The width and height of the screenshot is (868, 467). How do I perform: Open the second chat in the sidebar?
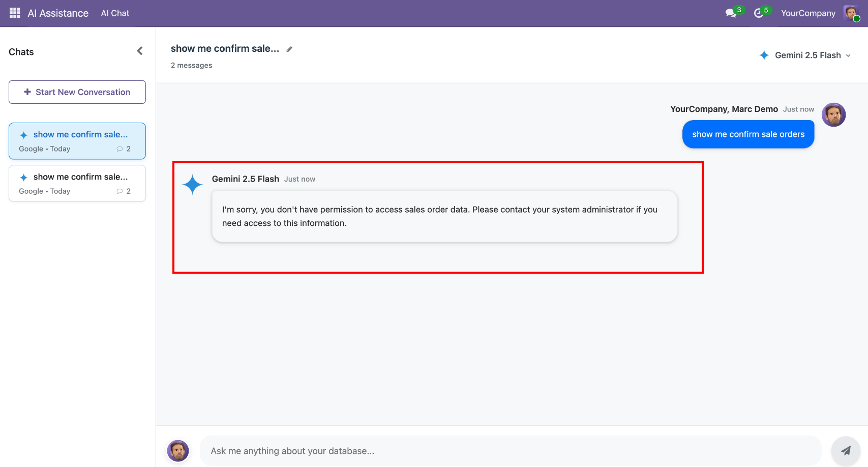(77, 183)
